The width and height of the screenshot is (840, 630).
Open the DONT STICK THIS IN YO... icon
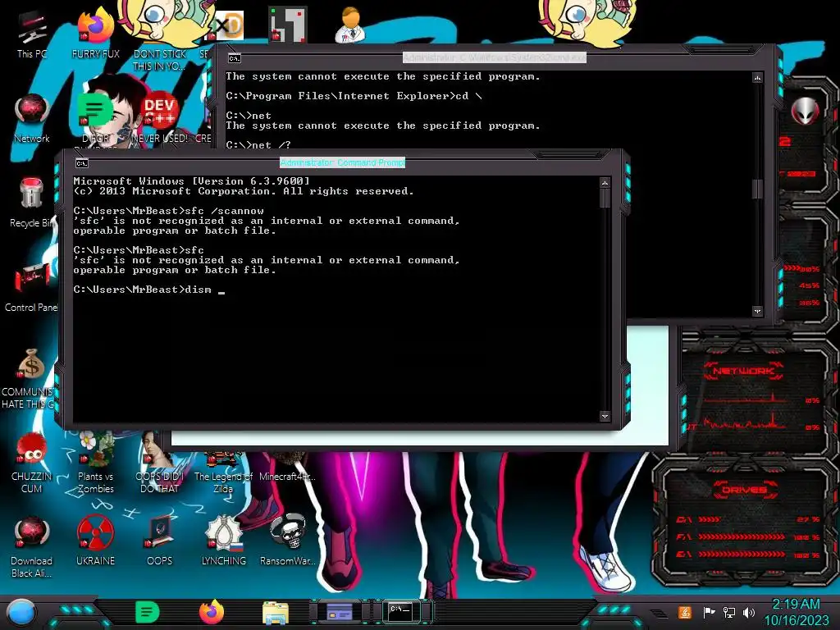[159, 38]
